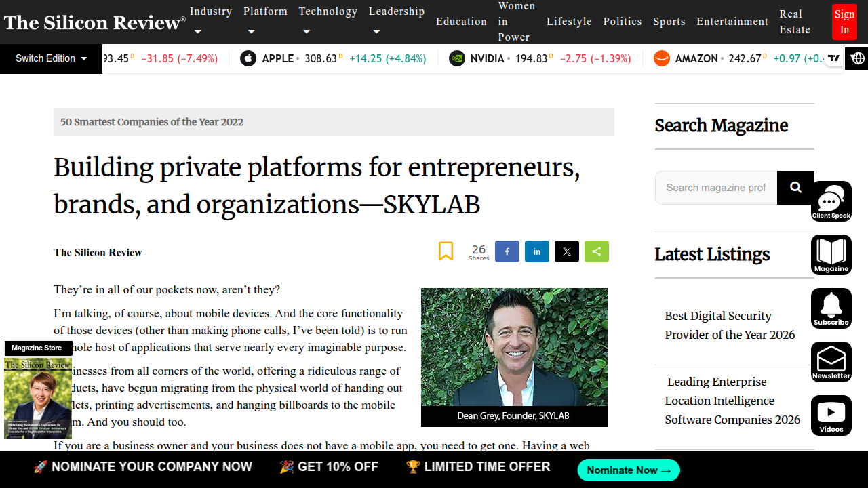Screen dimensions: 868x488
Task: Click the Search Magazine heading
Action: (x=721, y=126)
